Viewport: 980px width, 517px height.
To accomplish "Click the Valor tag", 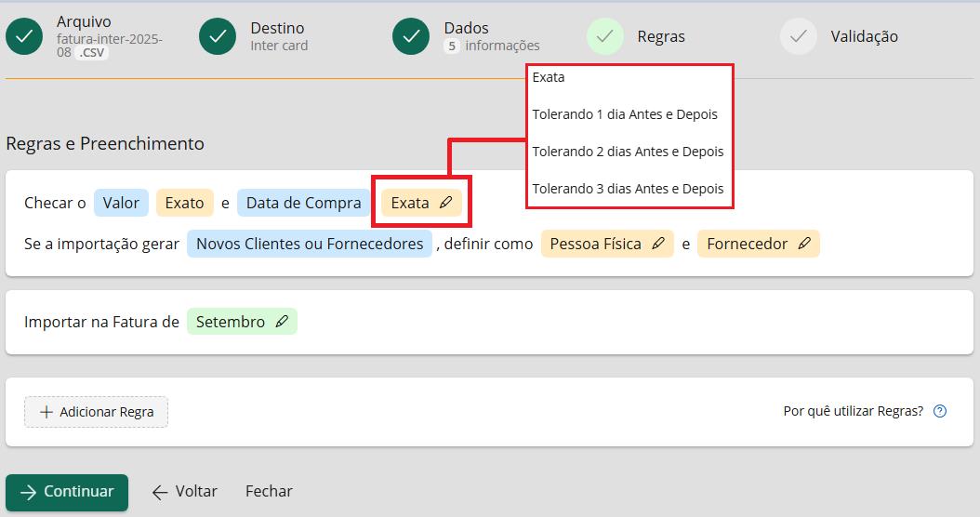I will pos(121,203).
